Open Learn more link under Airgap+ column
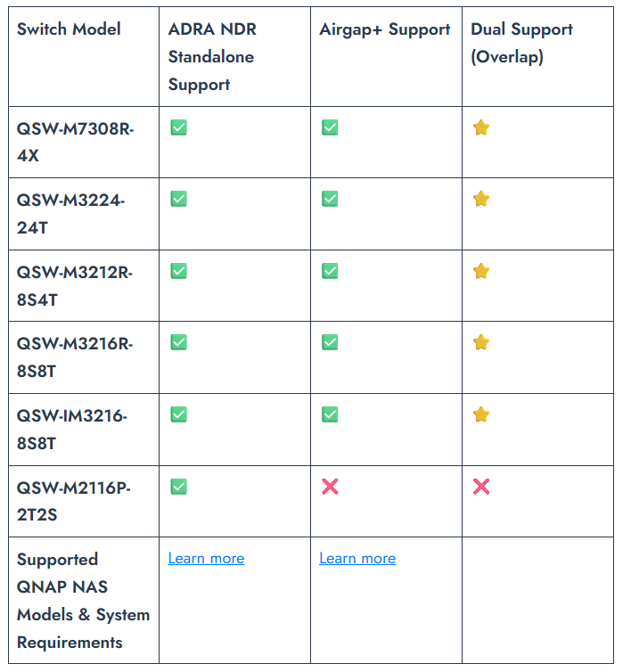 357,558
